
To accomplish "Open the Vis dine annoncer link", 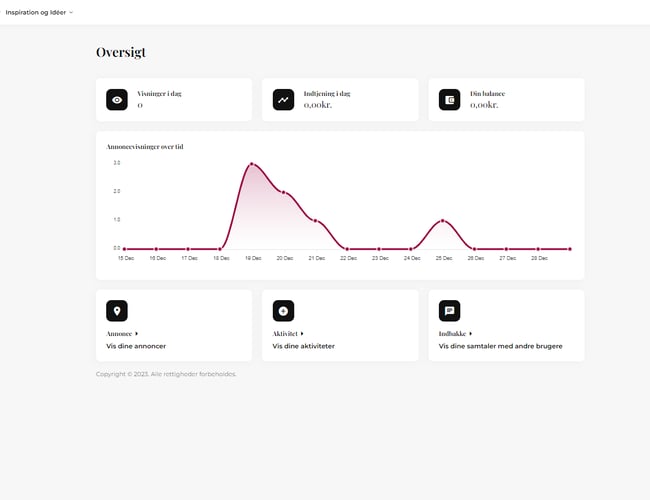I will 136,346.
